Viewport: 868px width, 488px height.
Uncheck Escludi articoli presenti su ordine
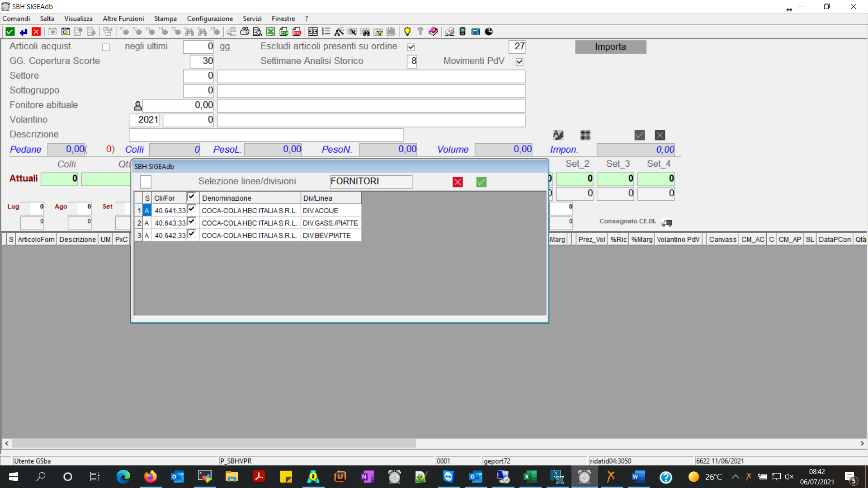[411, 47]
